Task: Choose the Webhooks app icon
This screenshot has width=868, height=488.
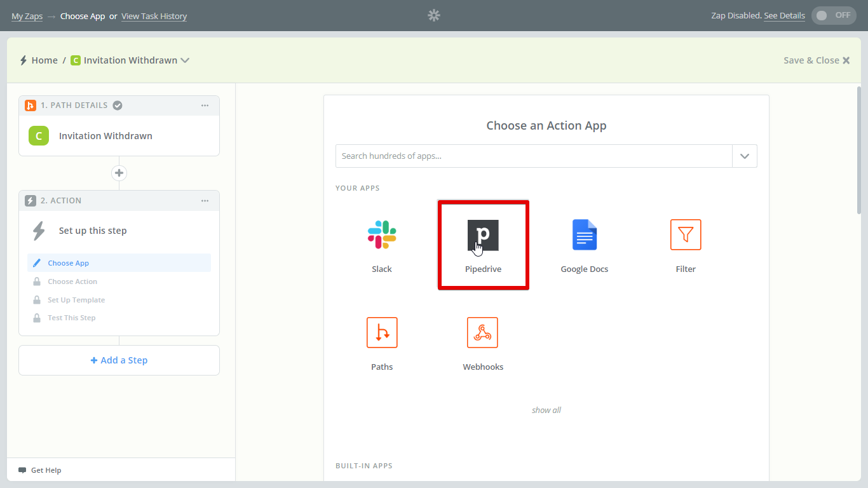Action: [x=483, y=332]
